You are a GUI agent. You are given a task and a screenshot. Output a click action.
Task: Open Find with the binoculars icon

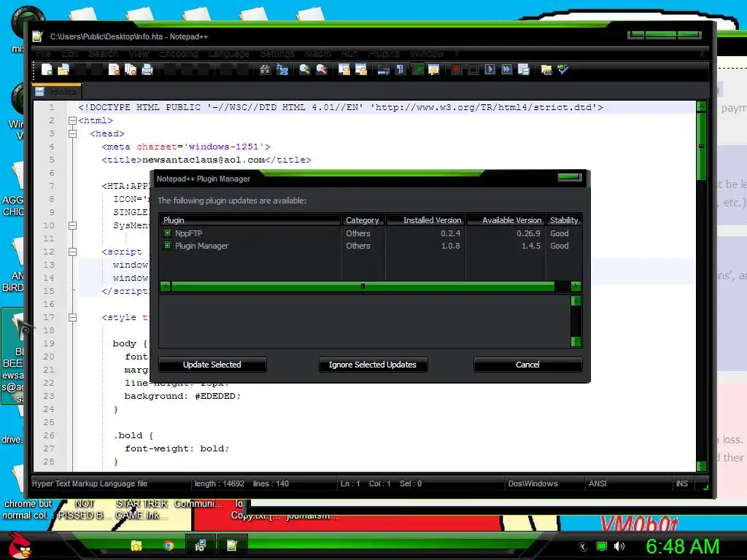pyautogui.click(x=266, y=69)
